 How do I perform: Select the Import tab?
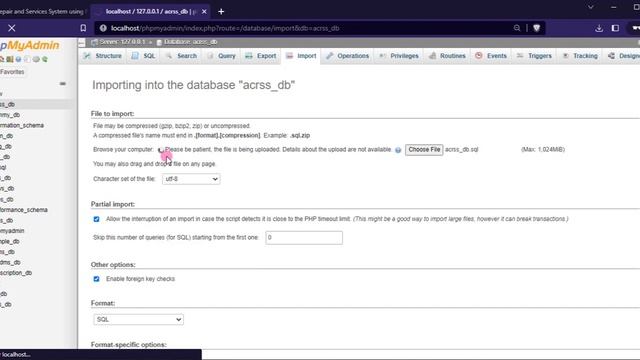301,56
